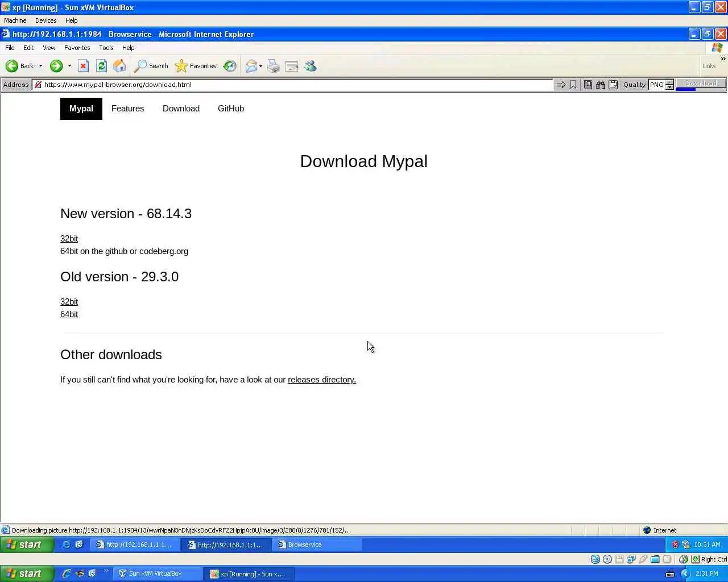Open the Favorites star toolbar button
728x582 pixels.
195,66
